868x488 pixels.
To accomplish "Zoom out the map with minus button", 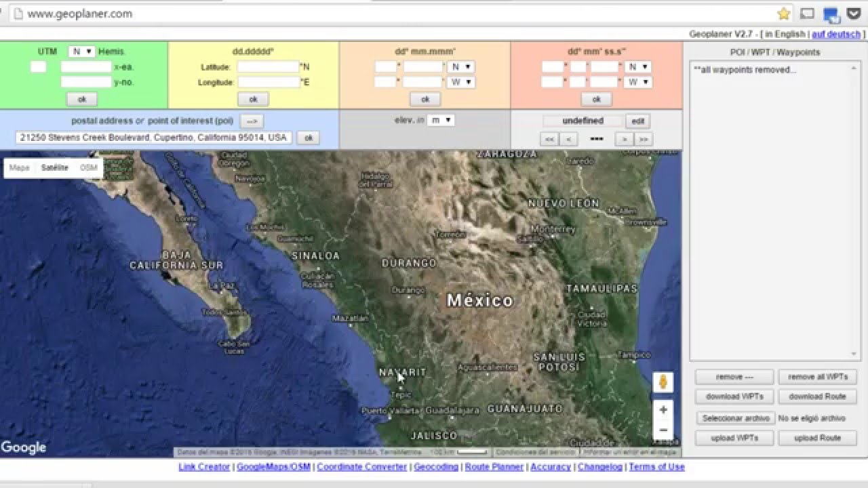I will click(x=663, y=430).
